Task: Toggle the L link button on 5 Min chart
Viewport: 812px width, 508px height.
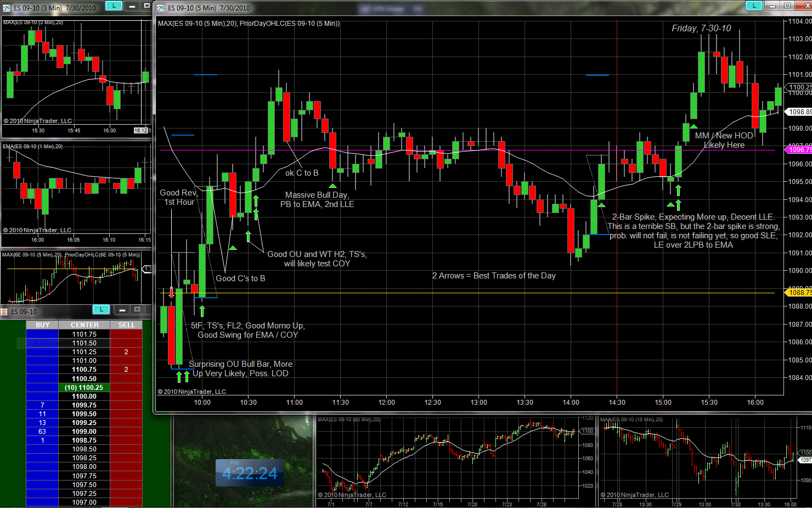Action: coord(754,5)
